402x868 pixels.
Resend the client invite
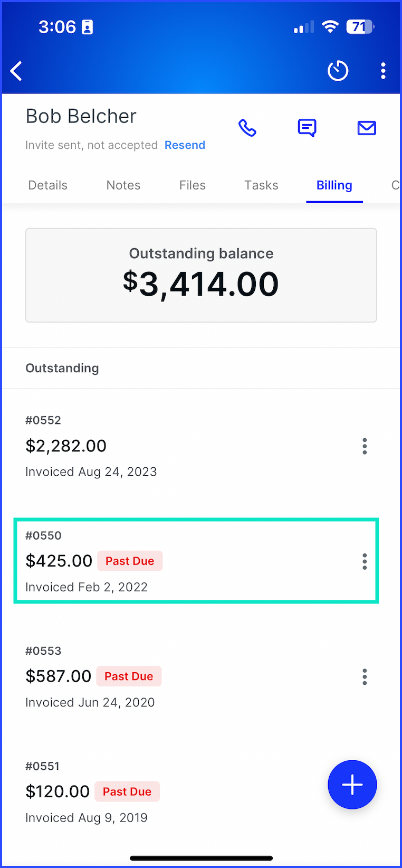pos(185,145)
